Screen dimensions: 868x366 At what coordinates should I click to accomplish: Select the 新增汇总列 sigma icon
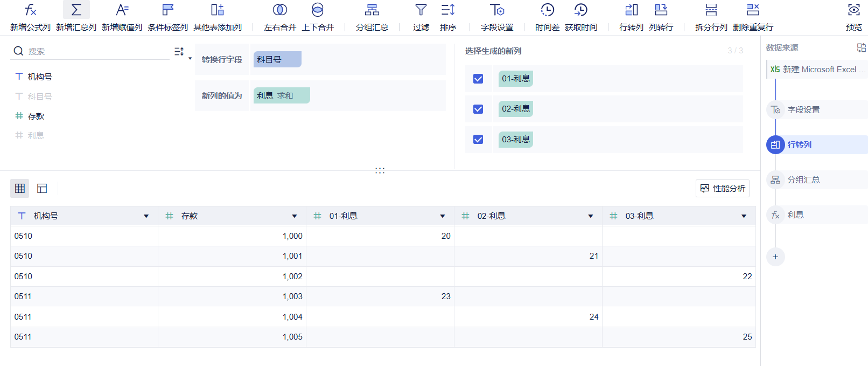pos(76,10)
